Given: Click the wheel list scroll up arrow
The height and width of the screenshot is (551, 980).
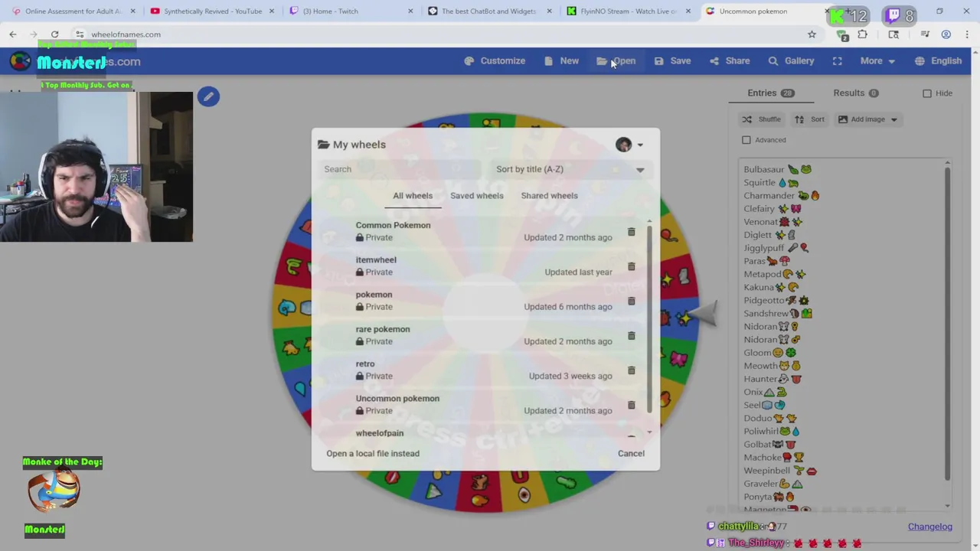Looking at the screenshot, I should [x=650, y=222].
